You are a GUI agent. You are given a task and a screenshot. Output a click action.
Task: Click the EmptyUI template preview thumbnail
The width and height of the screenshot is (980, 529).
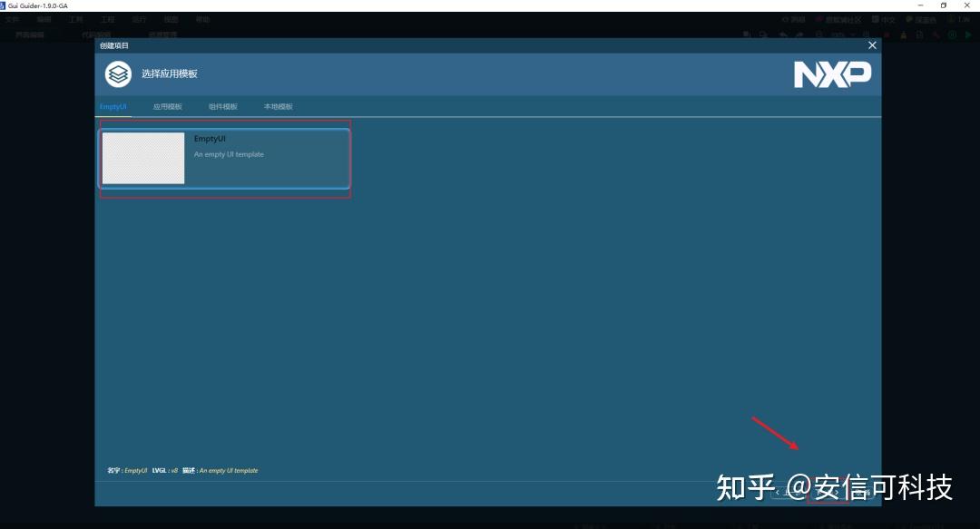(x=143, y=158)
